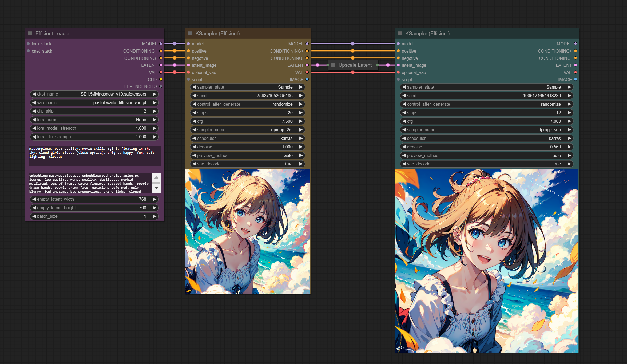
Task: Click the cnet_stack input port on Efficient Loader
Action: 28,51
